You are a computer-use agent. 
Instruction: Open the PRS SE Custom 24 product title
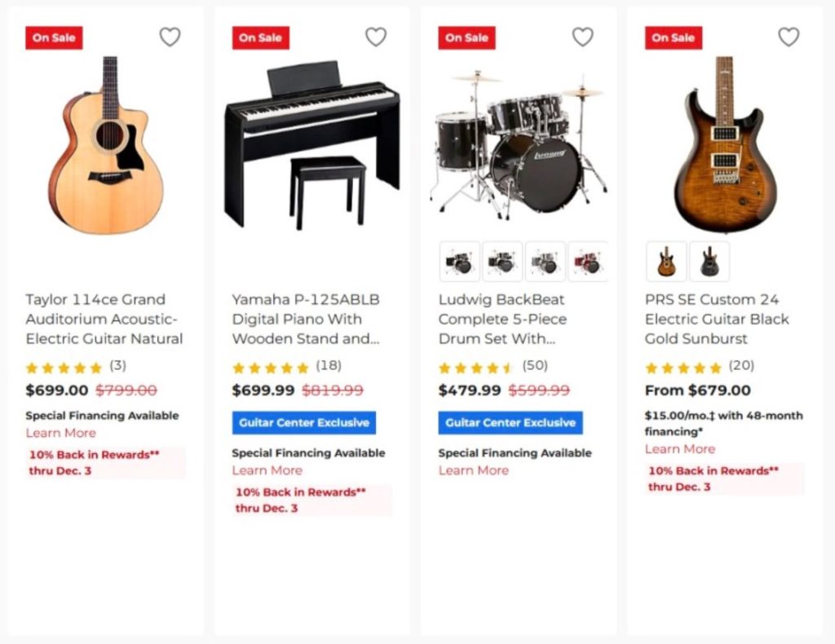pyautogui.click(x=716, y=319)
